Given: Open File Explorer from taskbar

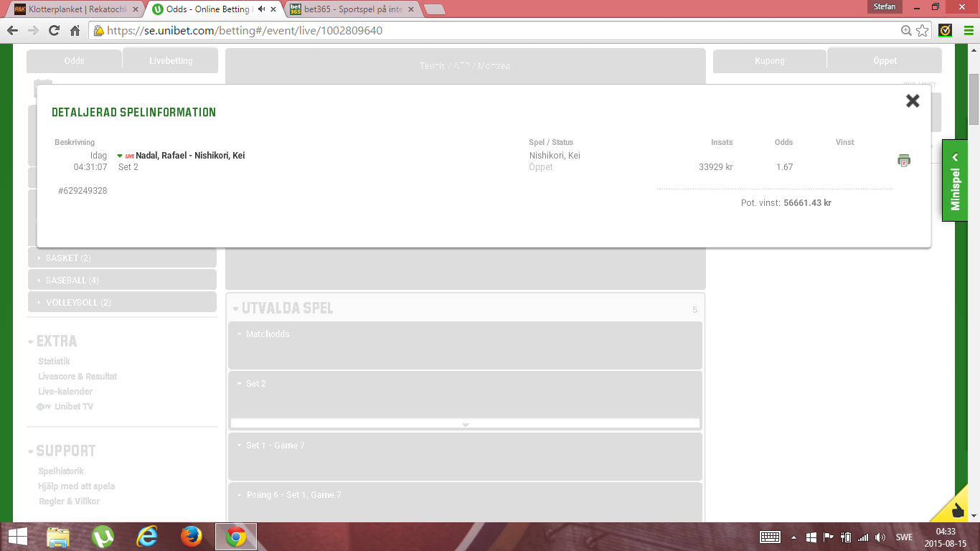Looking at the screenshot, I should pyautogui.click(x=58, y=537).
